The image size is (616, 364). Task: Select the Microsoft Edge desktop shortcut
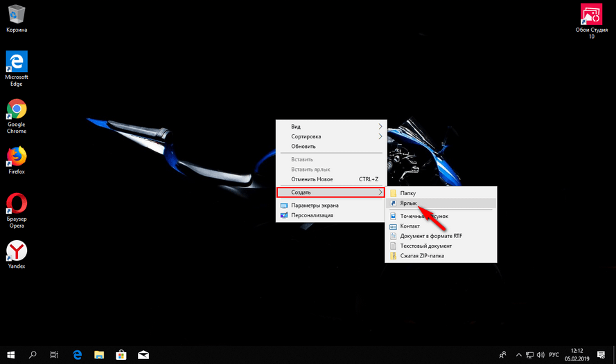pyautogui.click(x=17, y=69)
